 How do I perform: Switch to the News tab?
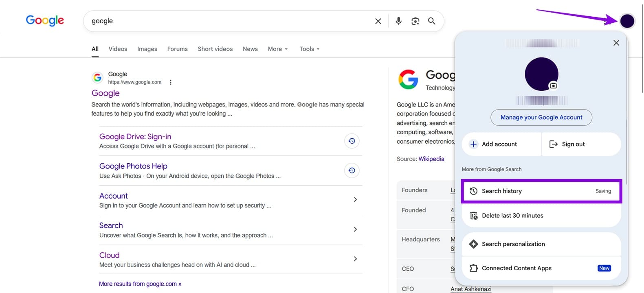click(250, 49)
